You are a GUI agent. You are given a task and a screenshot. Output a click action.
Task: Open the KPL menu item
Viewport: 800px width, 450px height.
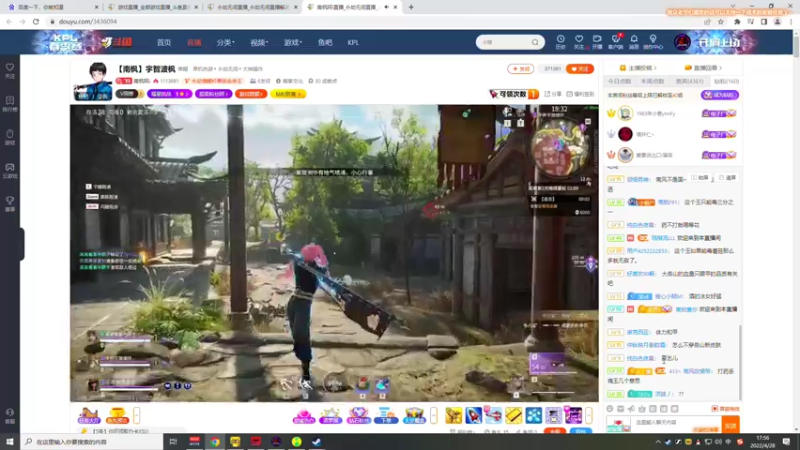pyautogui.click(x=353, y=42)
